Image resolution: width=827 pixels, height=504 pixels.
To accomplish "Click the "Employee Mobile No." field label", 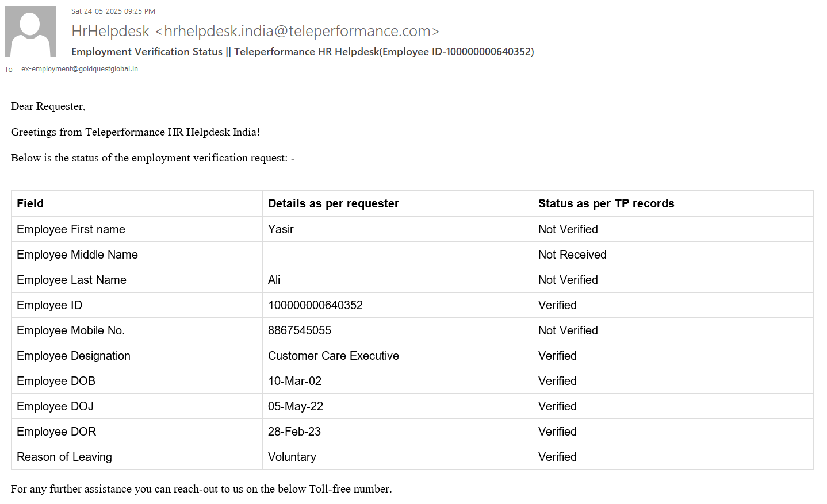I will click(71, 330).
